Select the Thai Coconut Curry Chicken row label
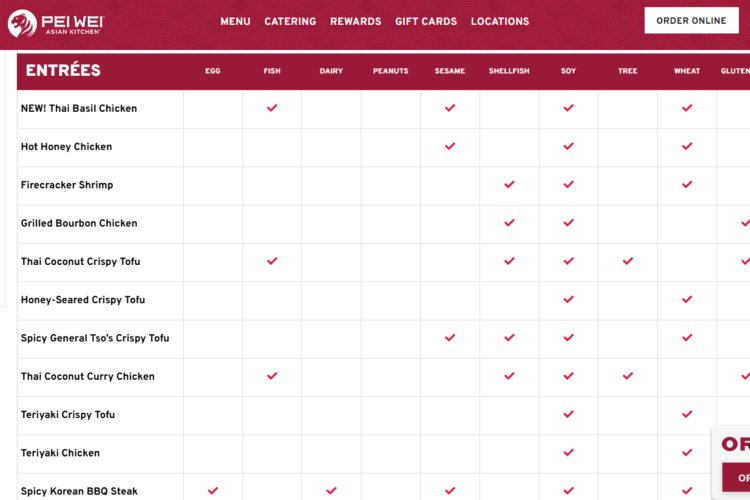This screenshot has height=500, width=750. (88, 377)
